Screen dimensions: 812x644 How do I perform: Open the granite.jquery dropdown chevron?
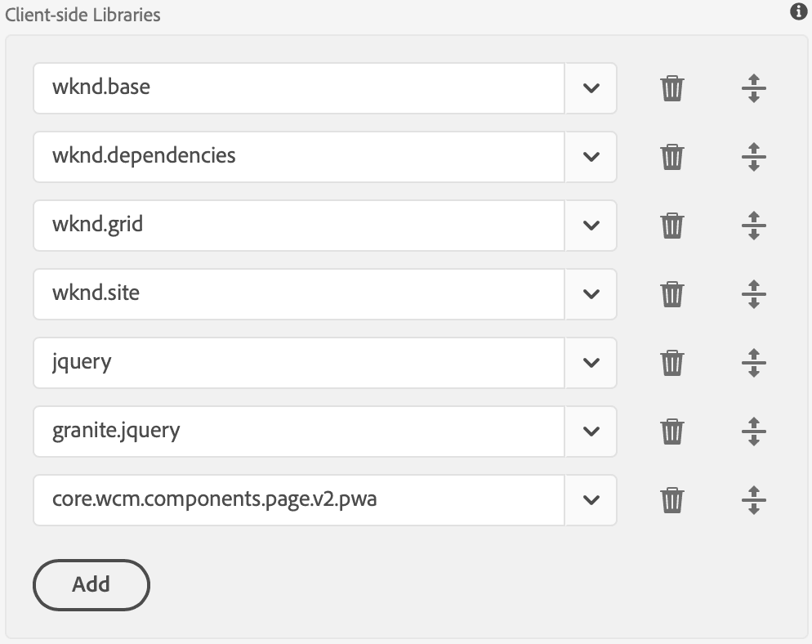pos(591,432)
